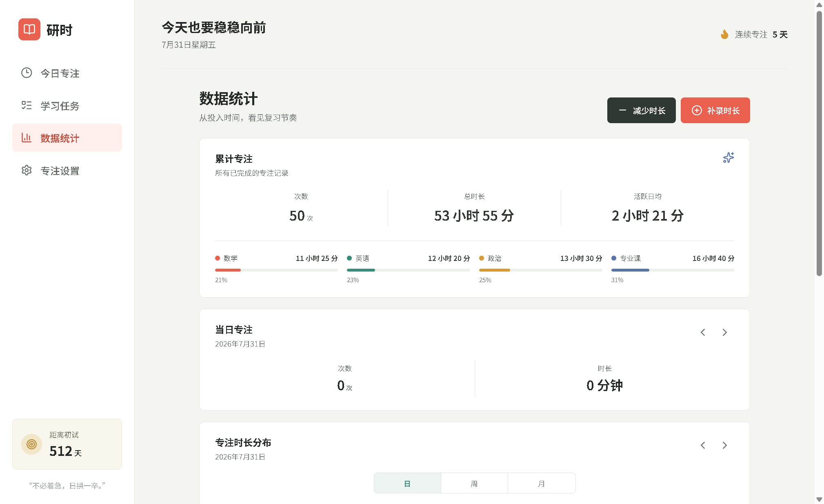Viewport: 824px width, 504px height.
Task: Go to next day in 当日专注
Action: click(725, 332)
